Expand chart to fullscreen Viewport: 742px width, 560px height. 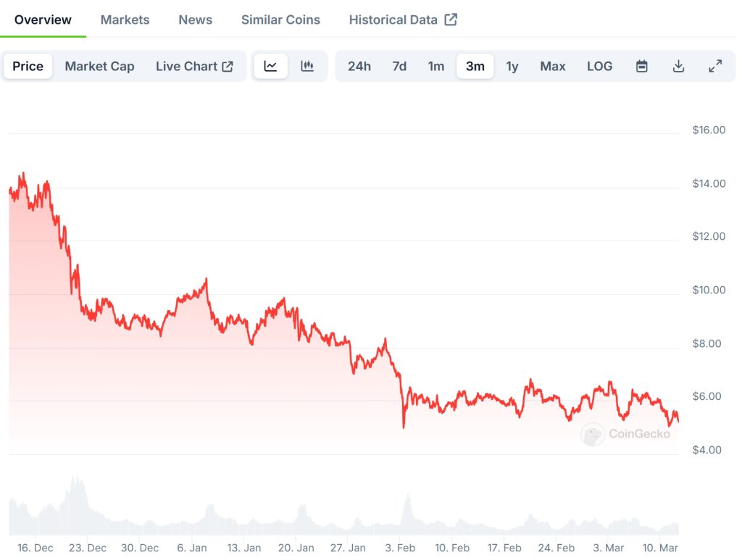tap(715, 66)
